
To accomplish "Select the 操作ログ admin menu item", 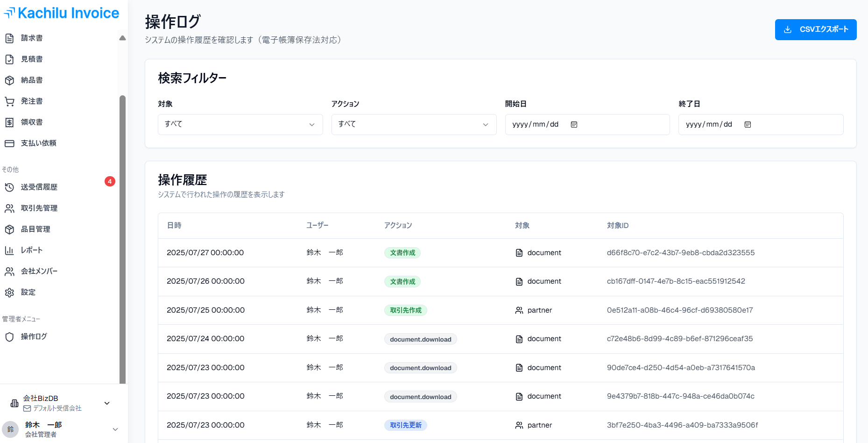I will coord(33,336).
